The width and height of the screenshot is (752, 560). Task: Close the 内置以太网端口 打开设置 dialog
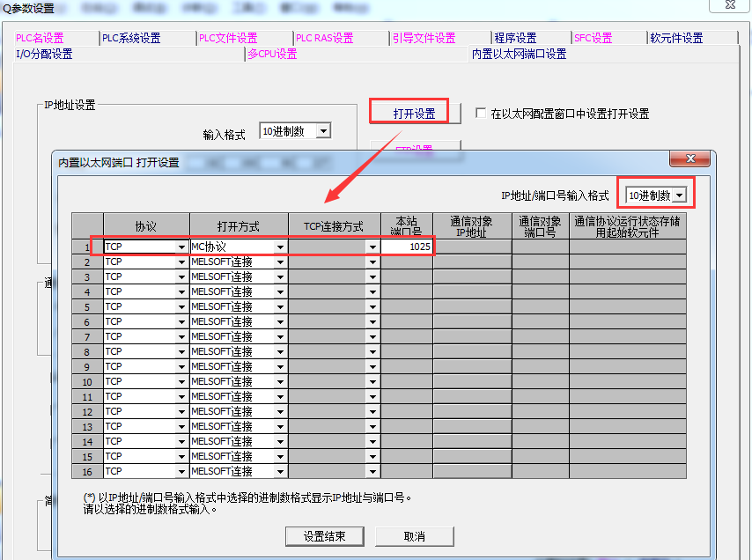click(689, 158)
